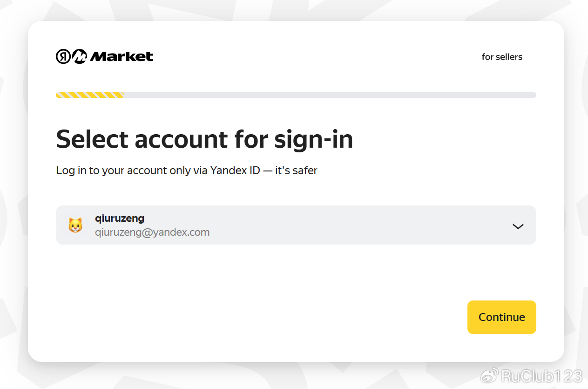Click the cat avatar of qiuruzeng
Viewport: 588px width, 389px height.
pos(75,225)
